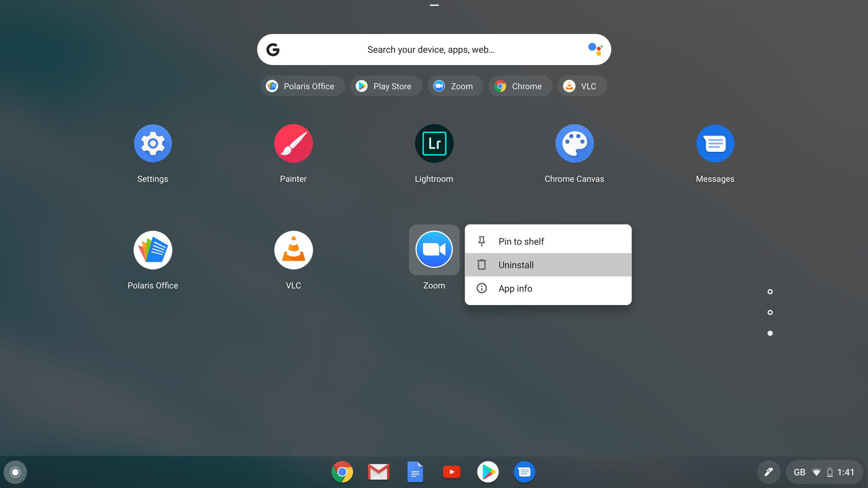View App info for Zoom
The width and height of the screenshot is (868, 488).
point(515,288)
